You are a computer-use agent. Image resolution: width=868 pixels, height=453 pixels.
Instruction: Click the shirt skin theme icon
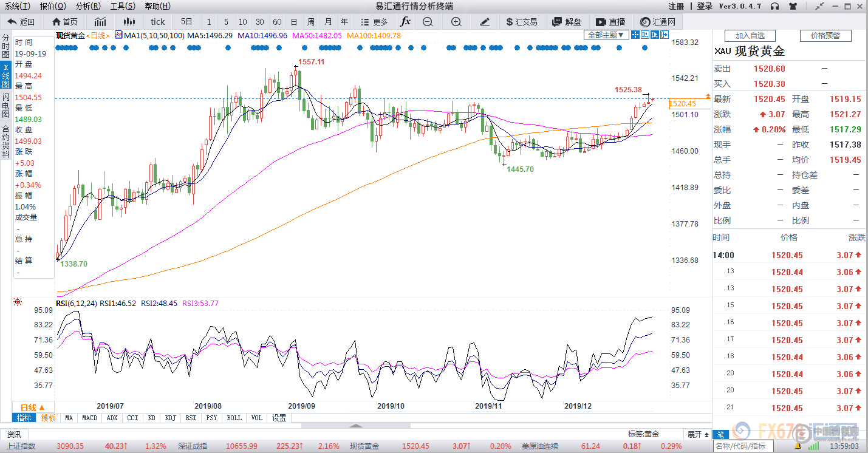click(792, 6)
